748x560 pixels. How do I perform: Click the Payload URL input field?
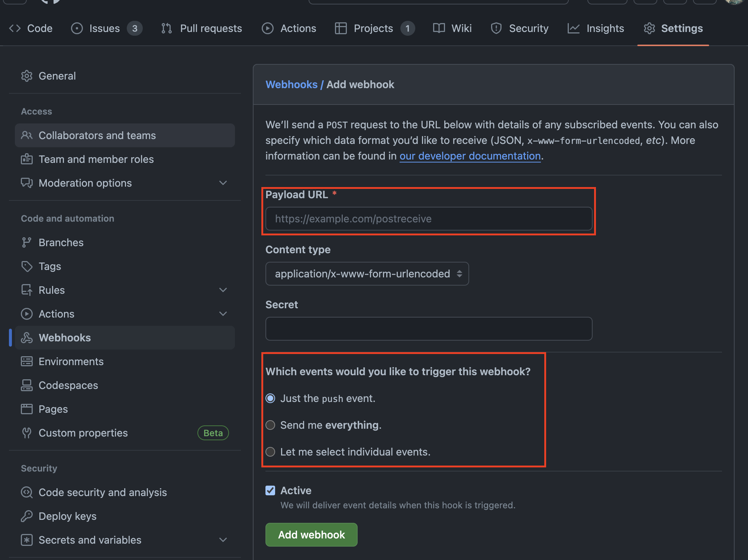pos(429,219)
